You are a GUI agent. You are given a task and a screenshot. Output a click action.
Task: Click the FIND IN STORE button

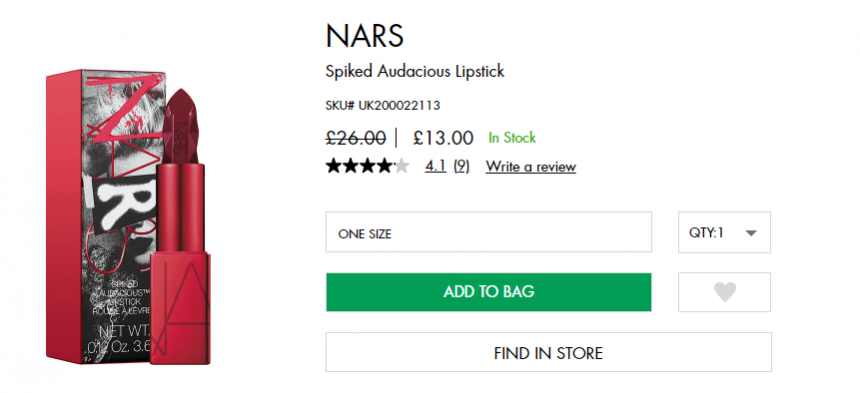pyautogui.click(x=548, y=352)
